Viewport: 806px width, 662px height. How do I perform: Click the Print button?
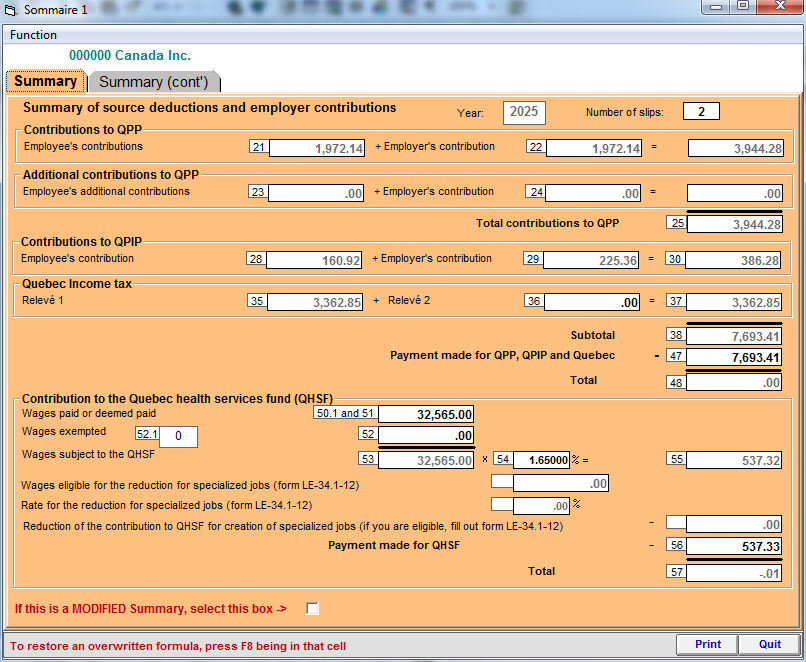(707, 644)
